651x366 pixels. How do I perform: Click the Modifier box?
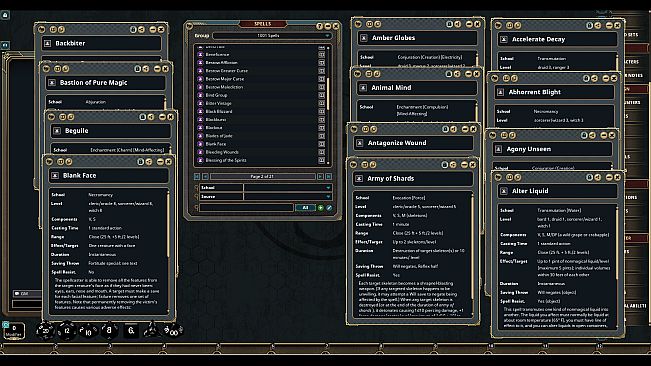coord(14,331)
